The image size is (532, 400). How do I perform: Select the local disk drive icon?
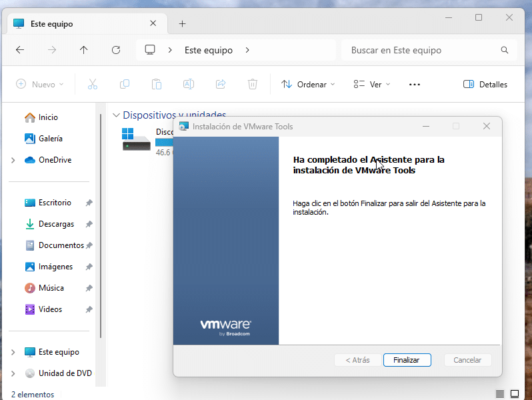click(x=136, y=139)
